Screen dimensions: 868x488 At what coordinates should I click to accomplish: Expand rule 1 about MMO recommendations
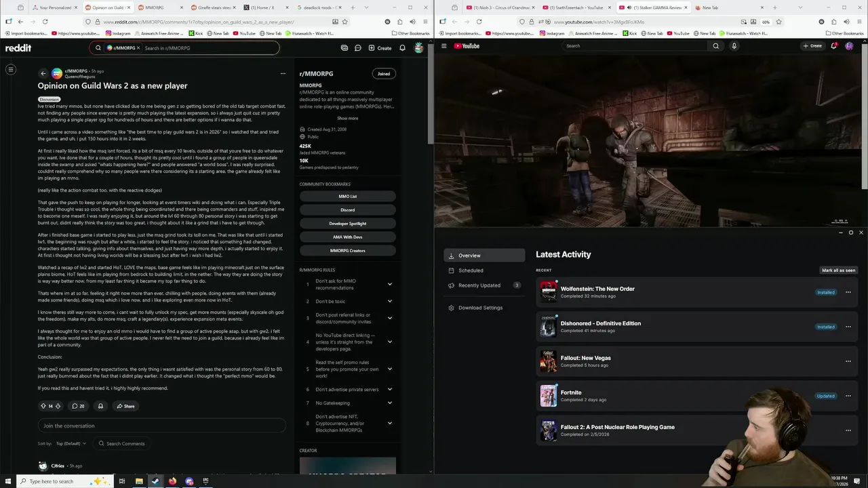[x=389, y=284]
